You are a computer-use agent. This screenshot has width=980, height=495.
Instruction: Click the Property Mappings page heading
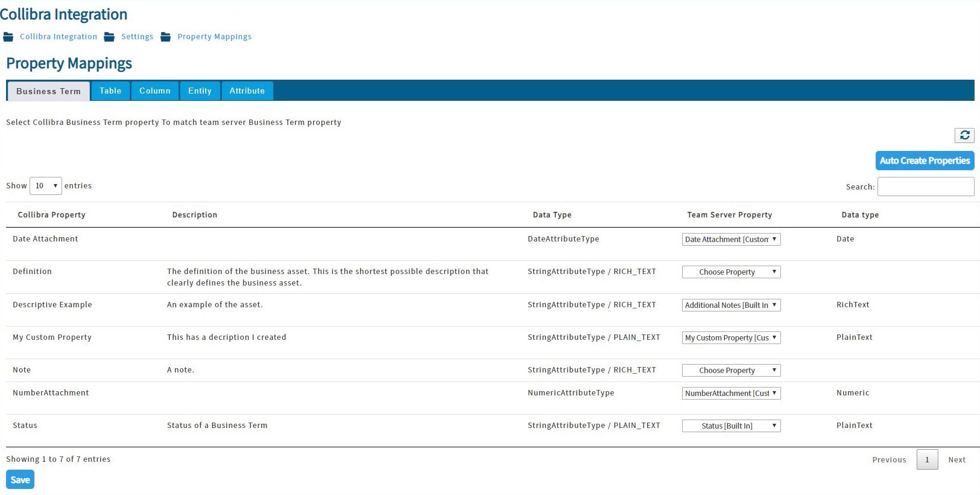[69, 63]
